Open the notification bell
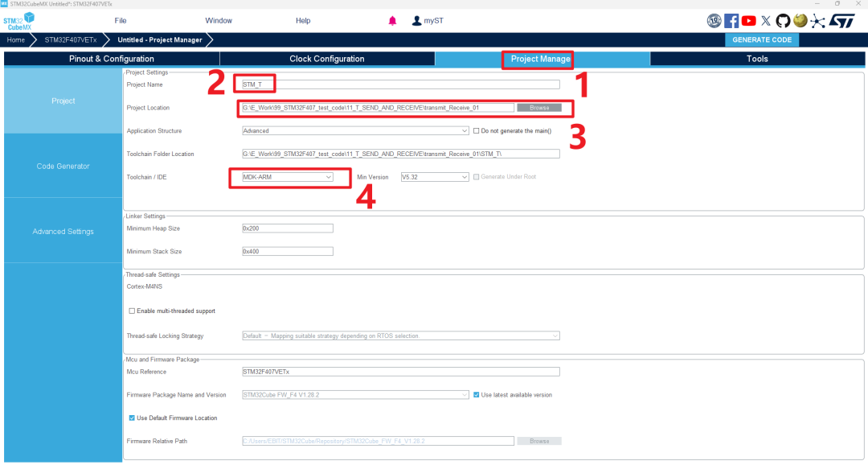The width and height of the screenshot is (868, 465). tap(392, 21)
